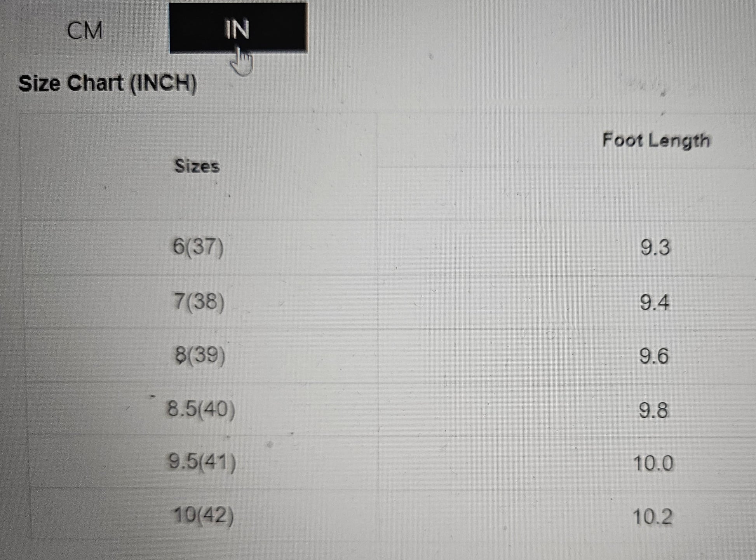Click the 9.6 foot length value
This screenshot has width=756, height=560.
654,356
